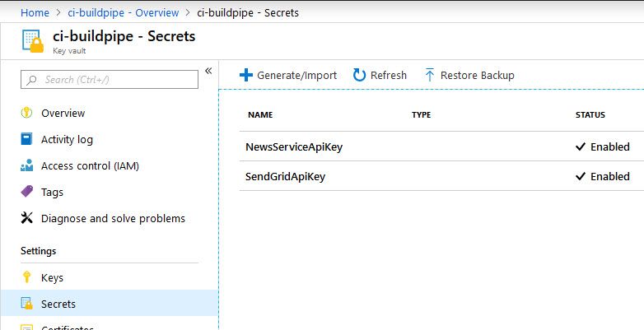The image size is (644, 330).
Task: Open the NewsServiceApiKey secret
Action: pos(294,147)
